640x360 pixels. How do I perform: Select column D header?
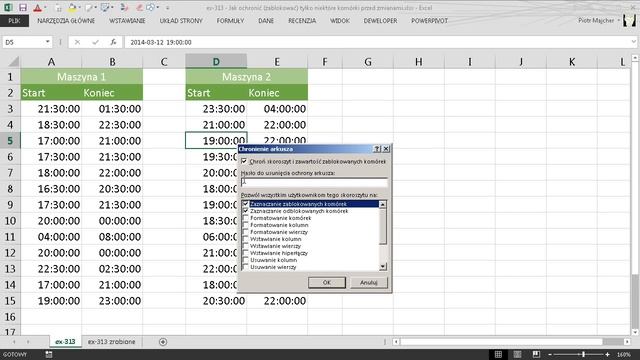[x=216, y=62]
